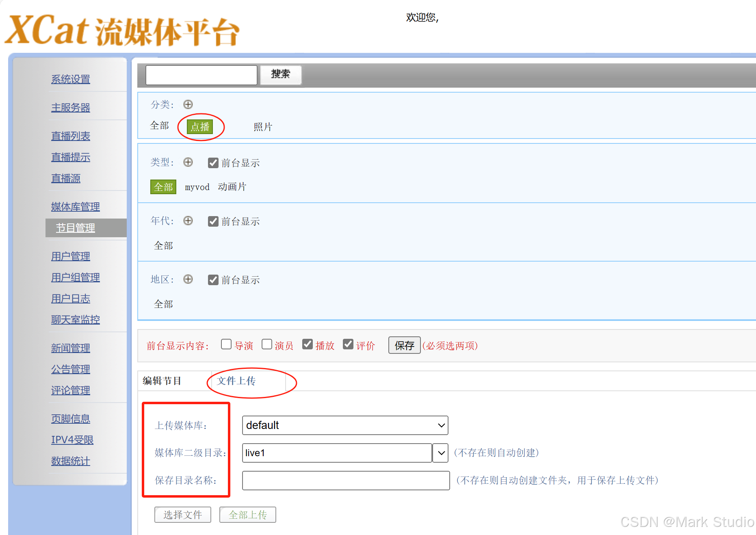
Task: Focus the 保存目录名称 input field
Action: coord(346,481)
